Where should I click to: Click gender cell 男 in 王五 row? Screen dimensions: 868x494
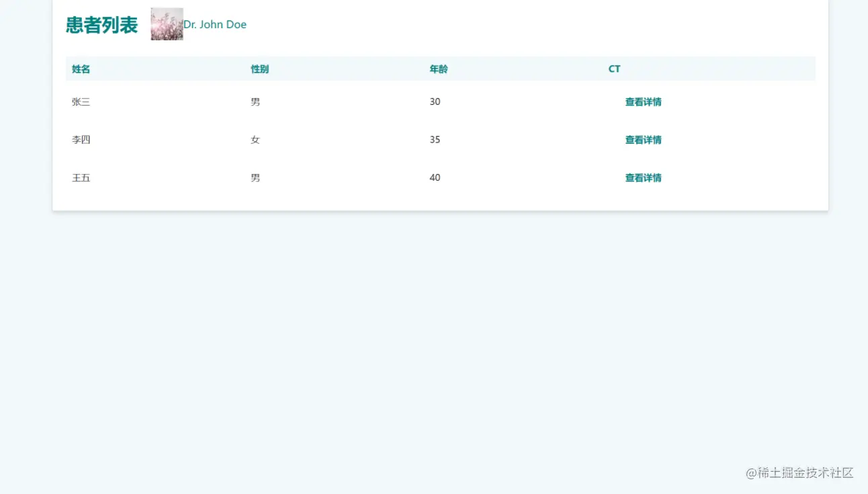click(255, 178)
